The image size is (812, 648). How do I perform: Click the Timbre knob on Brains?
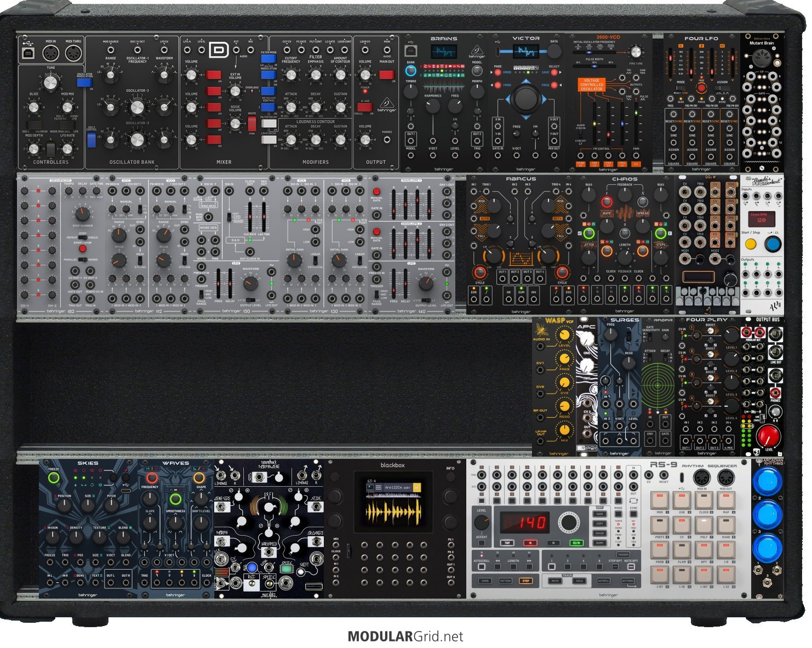click(410, 91)
